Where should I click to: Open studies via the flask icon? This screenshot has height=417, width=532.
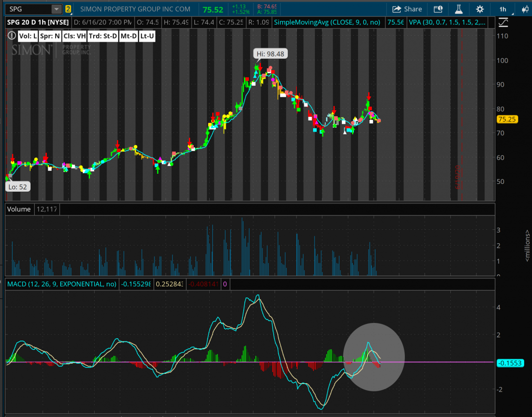[x=459, y=9]
